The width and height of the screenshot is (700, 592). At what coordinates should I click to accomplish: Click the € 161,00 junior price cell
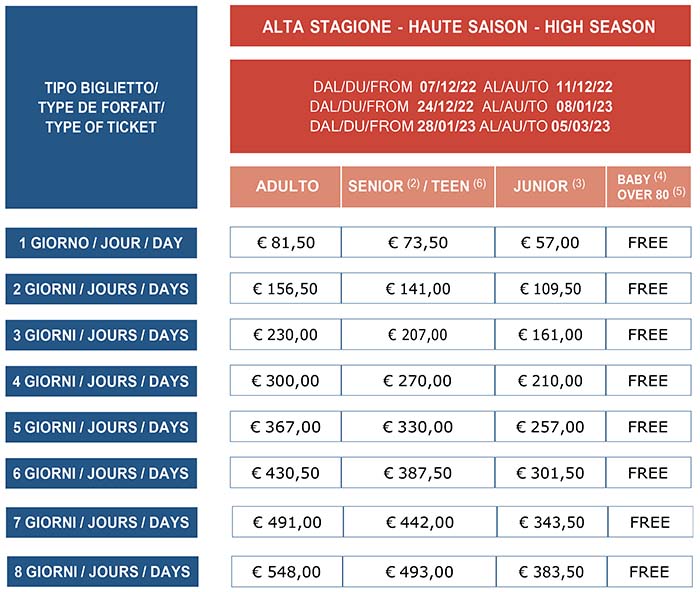[x=550, y=335]
